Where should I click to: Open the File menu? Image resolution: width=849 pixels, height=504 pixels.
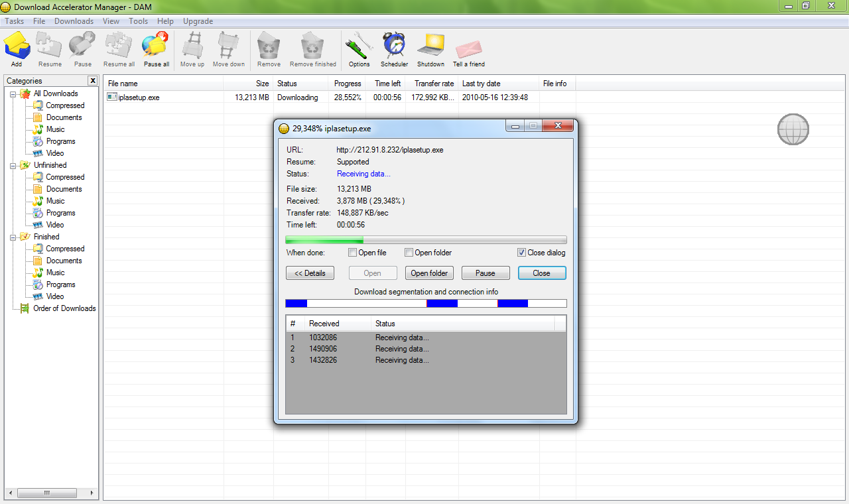tap(39, 21)
